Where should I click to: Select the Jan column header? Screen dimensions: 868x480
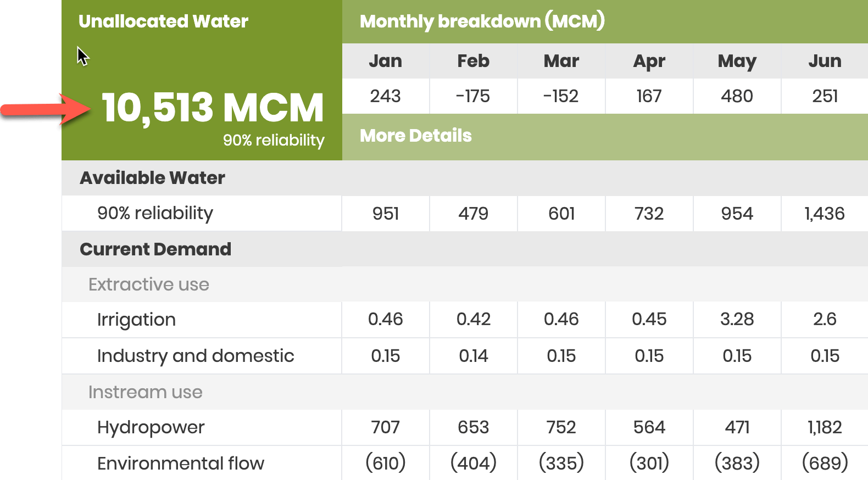[x=385, y=61]
